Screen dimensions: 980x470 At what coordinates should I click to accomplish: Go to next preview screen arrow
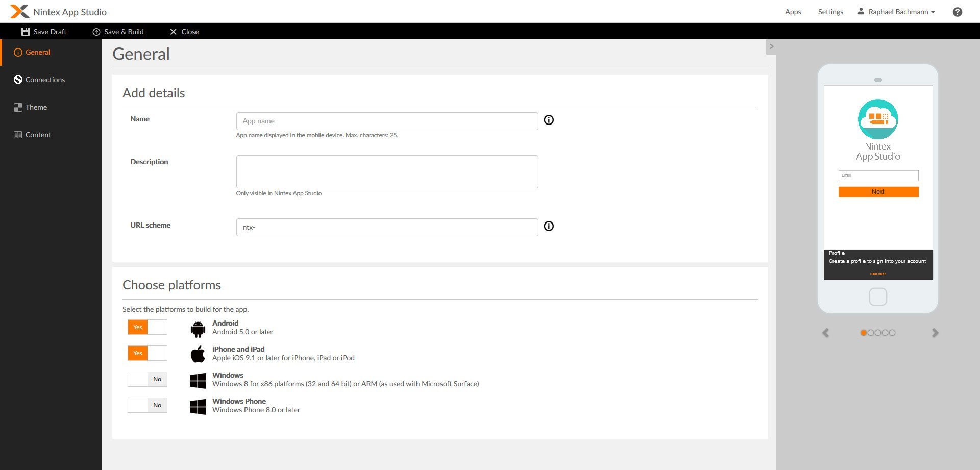pos(935,333)
